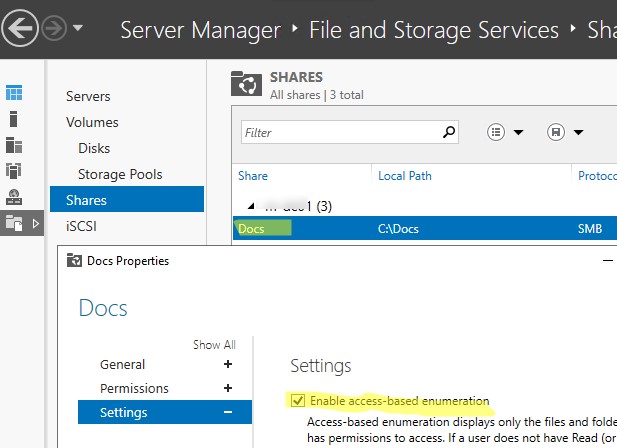Toggle Enable access-based enumeration checkbox

(x=297, y=401)
